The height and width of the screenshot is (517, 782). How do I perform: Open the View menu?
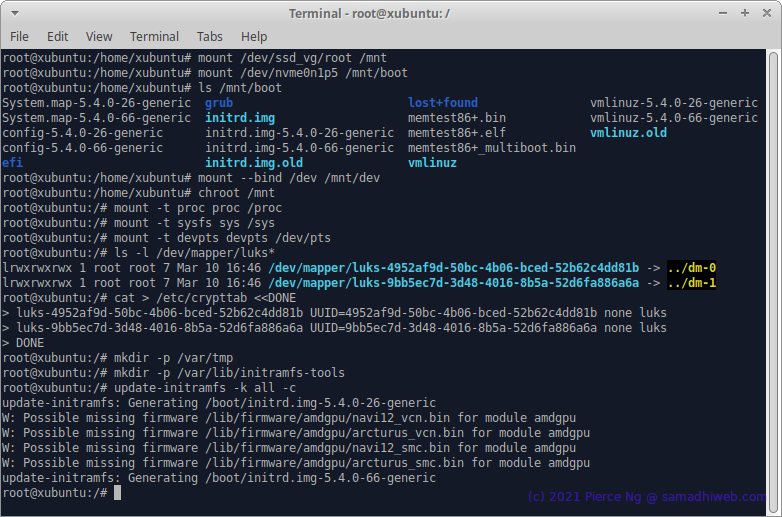pyautogui.click(x=99, y=36)
